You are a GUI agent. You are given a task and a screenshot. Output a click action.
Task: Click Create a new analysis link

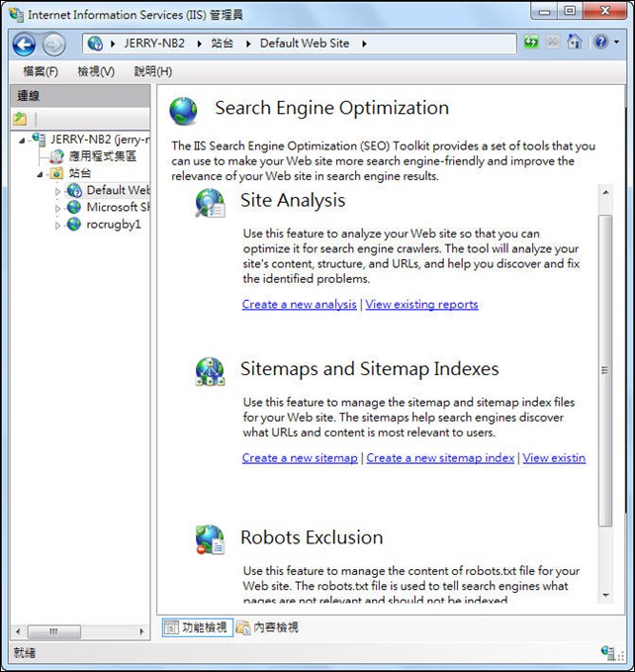[x=300, y=304]
